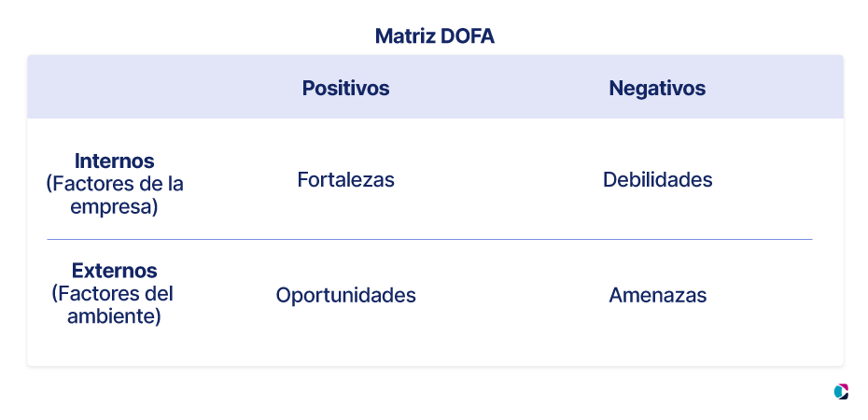Viewport: 868px width, 420px height.
Task: Select the Fortalezas cell
Action: pos(345,179)
